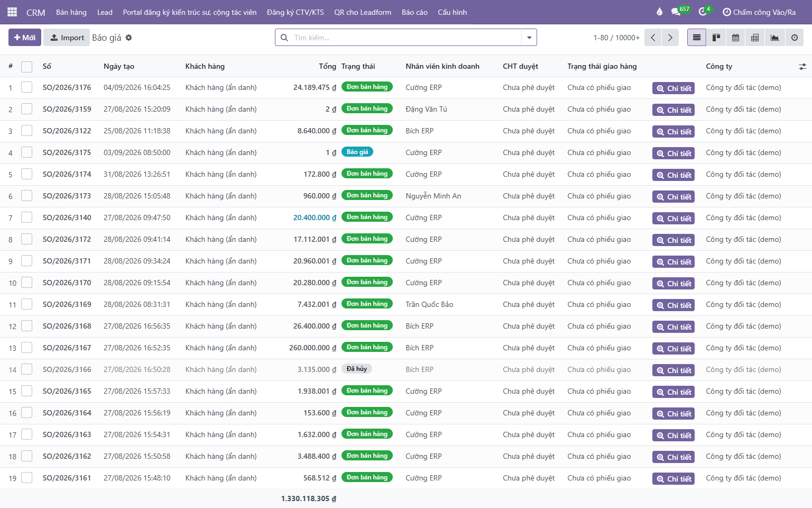Image resolution: width=812 pixels, height=508 pixels.
Task: Open QR cho Leadform menu
Action: click(x=363, y=12)
